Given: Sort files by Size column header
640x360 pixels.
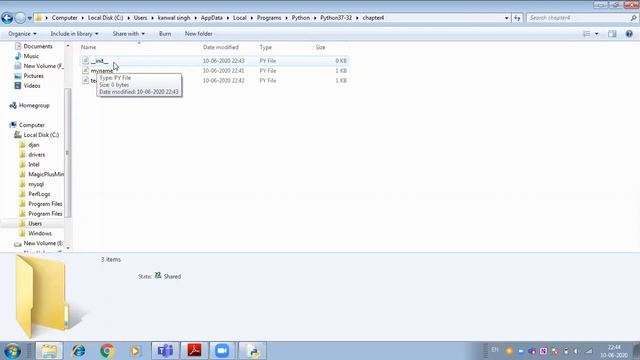Looking at the screenshot, I should click(x=320, y=47).
